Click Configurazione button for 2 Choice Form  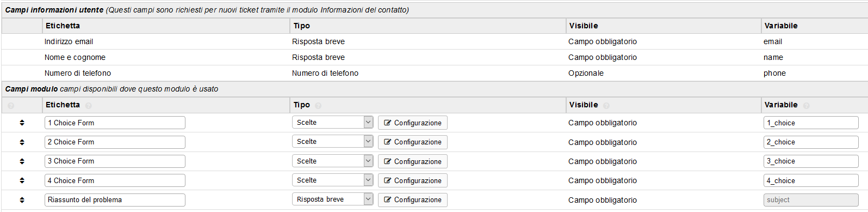(x=413, y=142)
